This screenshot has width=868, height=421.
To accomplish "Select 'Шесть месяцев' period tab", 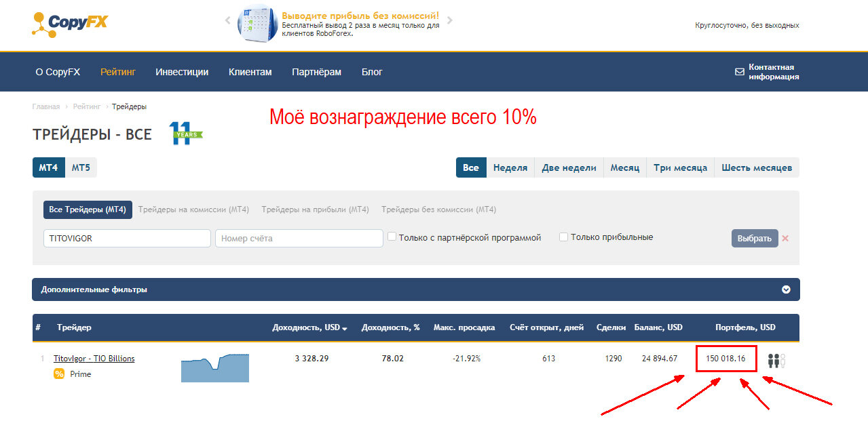I will tap(757, 167).
